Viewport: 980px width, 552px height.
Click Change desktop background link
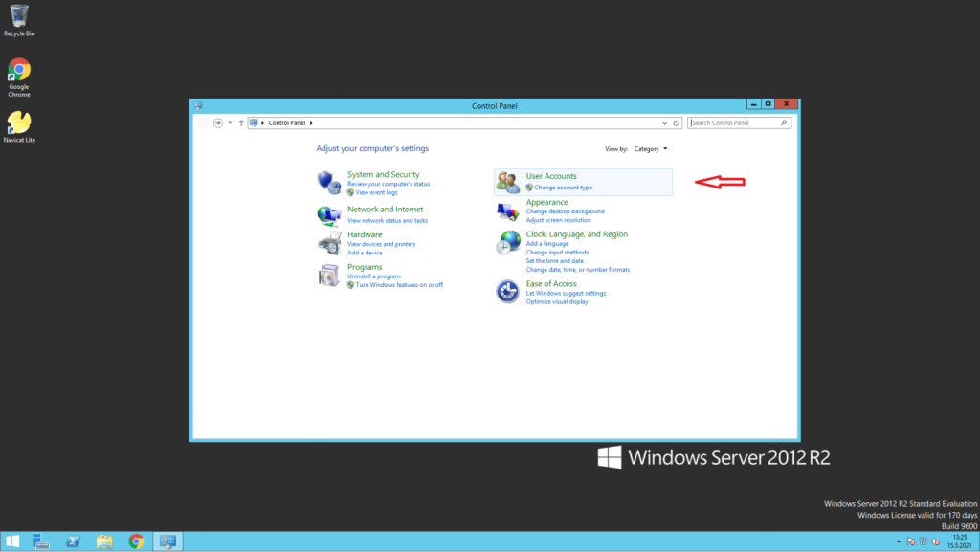pyautogui.click(x=565, y=211)
